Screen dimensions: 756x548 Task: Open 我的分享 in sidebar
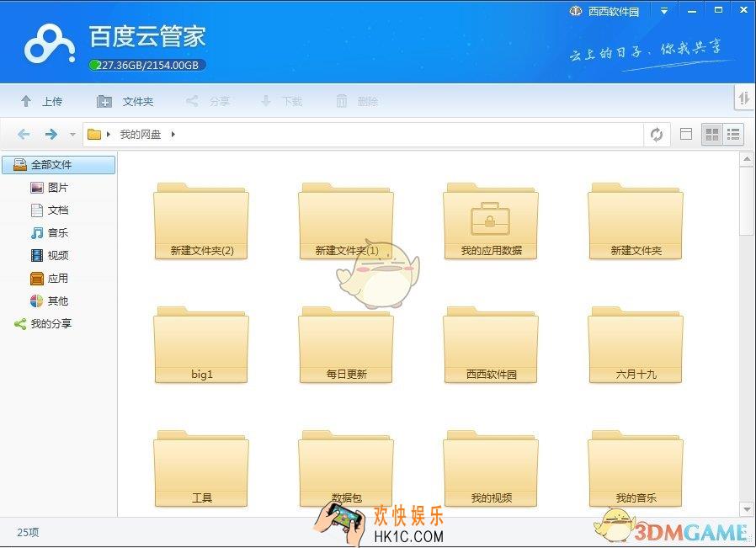pyautogui.click(x=43, y=324)
